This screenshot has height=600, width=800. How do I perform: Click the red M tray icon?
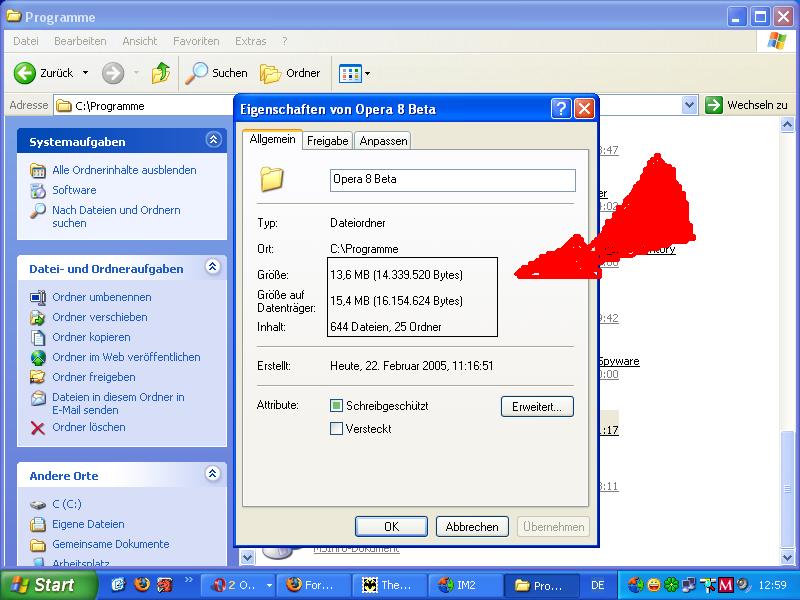[726, 585]
